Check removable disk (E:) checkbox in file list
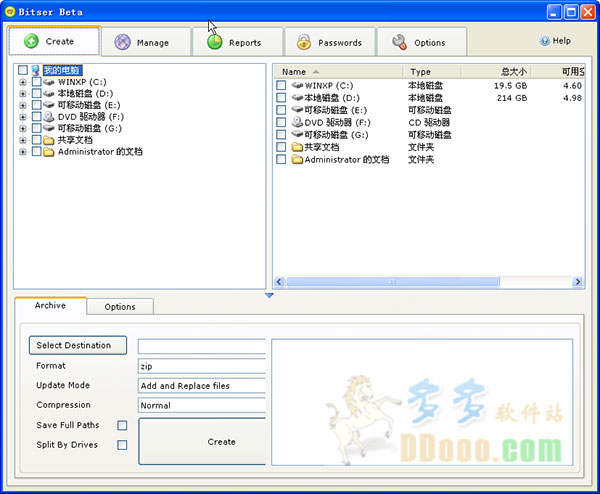 point(281,110)
